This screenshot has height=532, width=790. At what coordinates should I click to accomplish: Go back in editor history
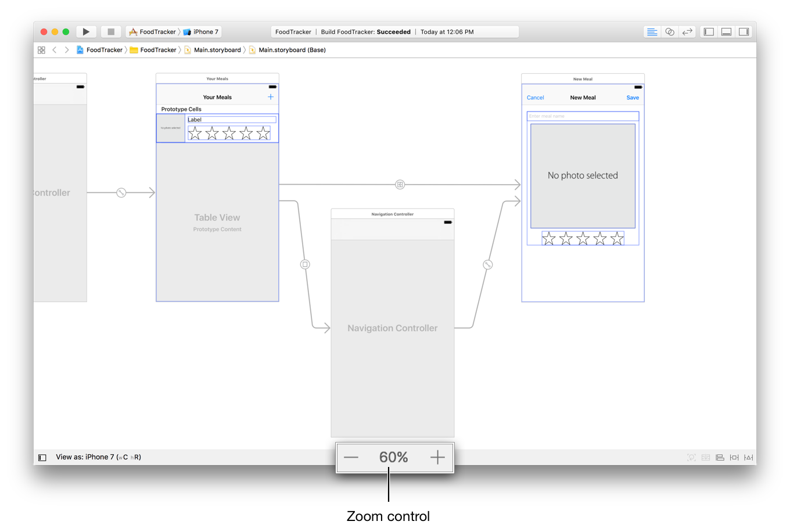pyautogui.click(x=55, y=50)
